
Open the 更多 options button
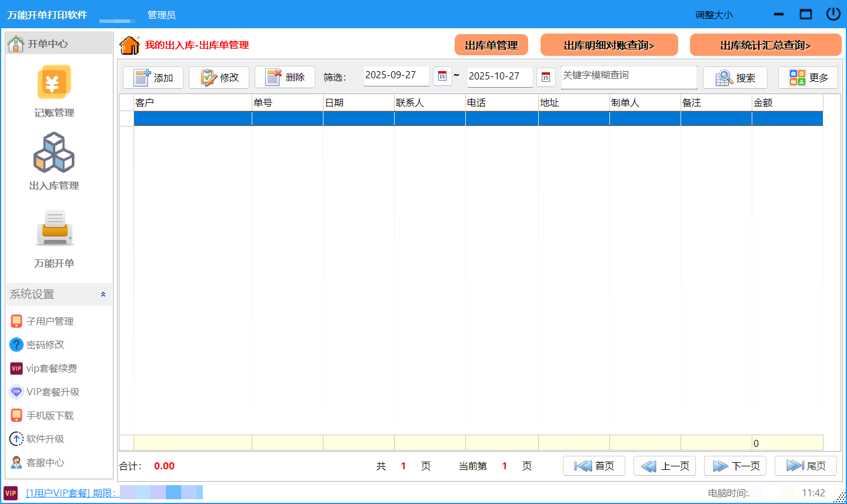(x=808, y=78)
